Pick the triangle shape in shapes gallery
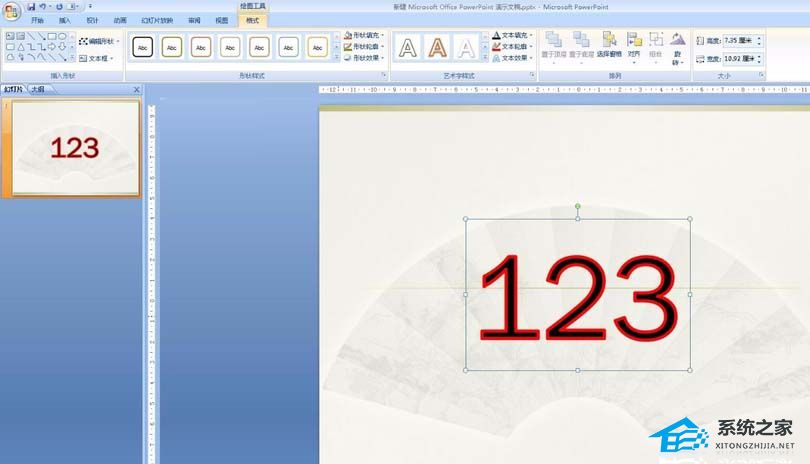 21,47
